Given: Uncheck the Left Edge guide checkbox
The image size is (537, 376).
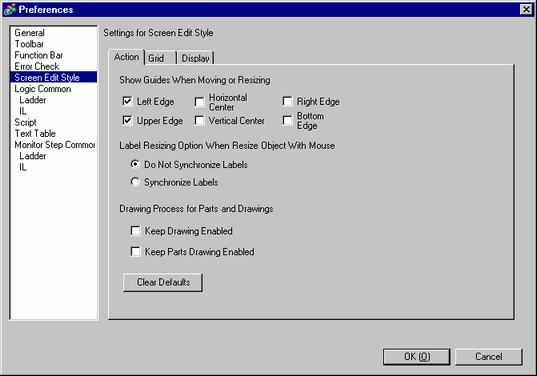Looking at the screenshot, I should click(x=127, y=101).
